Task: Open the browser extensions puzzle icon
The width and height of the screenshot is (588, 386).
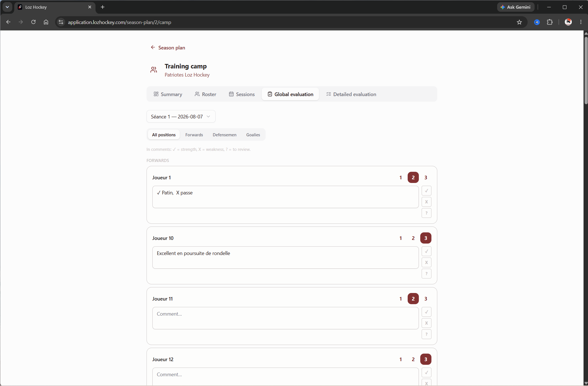Action: tap(550, 22)
